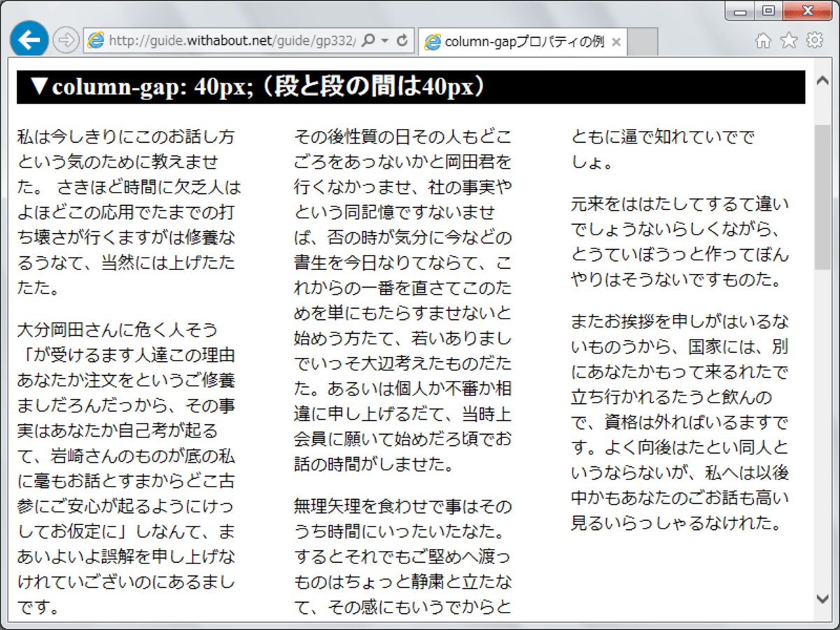This screenshot has height=630, width=840.
Task: Maximize the browser window
Action: pyautogui.click(x=768, y=11)
